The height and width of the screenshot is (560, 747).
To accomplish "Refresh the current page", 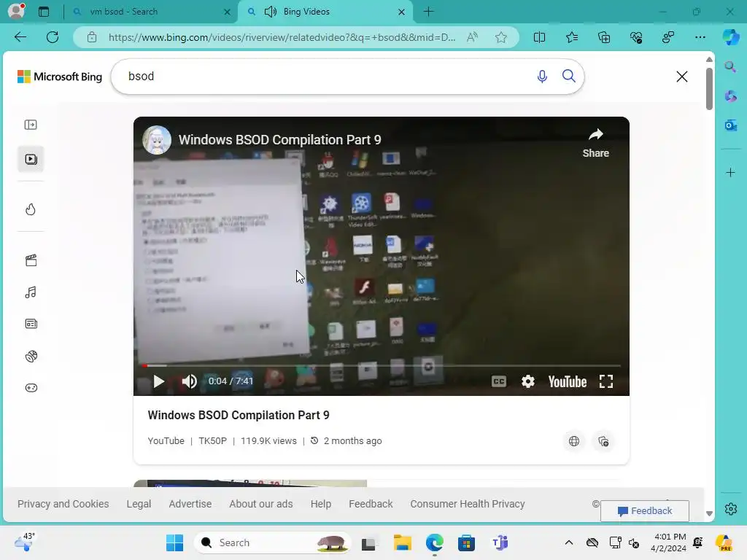I will [x=53, y=37].
